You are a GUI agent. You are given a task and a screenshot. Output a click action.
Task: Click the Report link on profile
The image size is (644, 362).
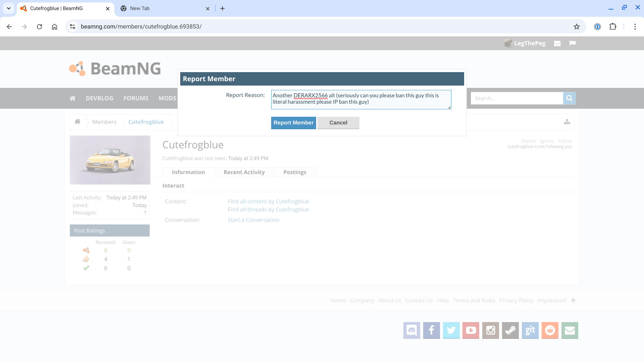pos(529,141)
